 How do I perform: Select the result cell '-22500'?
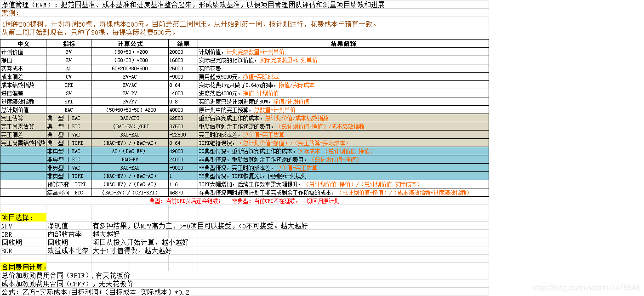pos(183,135)
